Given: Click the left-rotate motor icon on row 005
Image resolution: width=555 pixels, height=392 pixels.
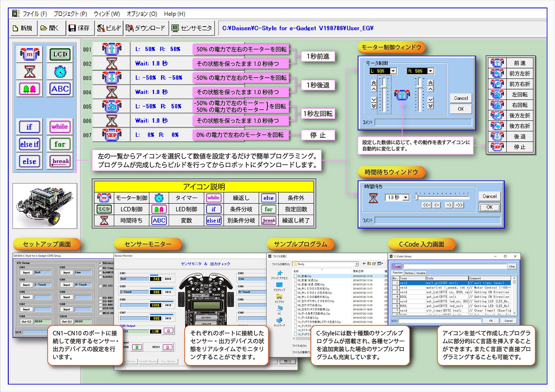Looking at the screenshot, I should 111,106.
